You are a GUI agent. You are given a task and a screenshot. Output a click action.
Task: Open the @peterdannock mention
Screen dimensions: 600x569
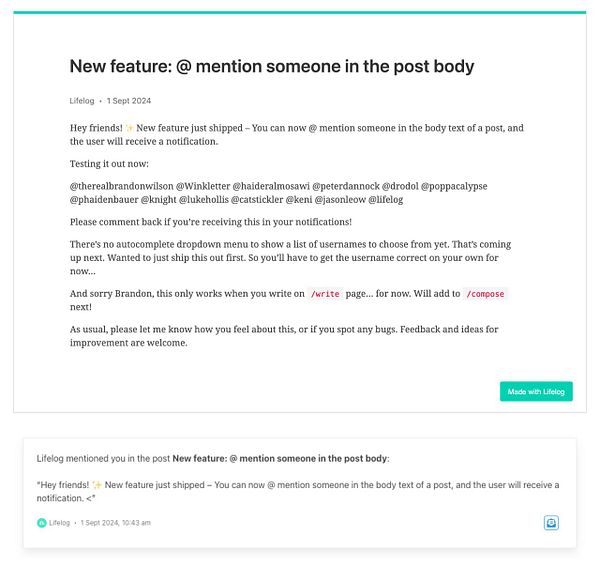pyautogui.click(x=346, y=186)
